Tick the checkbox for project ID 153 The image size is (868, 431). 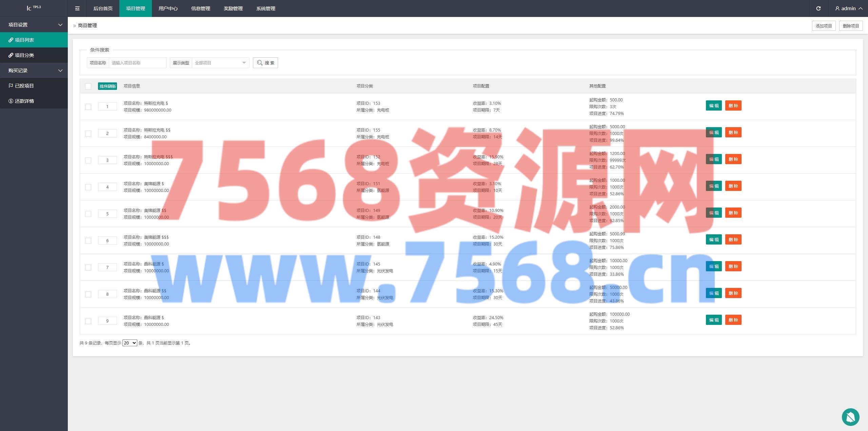tap(88, 106)
